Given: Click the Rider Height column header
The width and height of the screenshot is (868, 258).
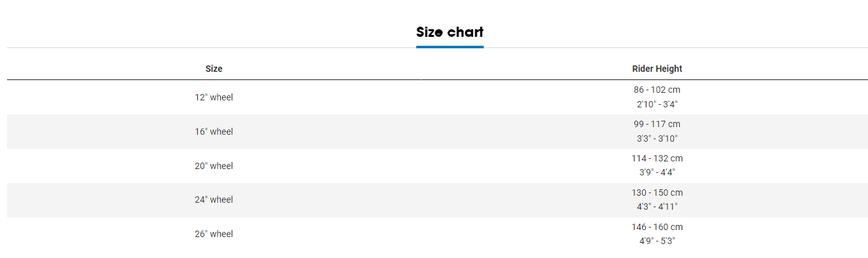Looking at the screenshot, I should pyautogui.click(x=657, y=69).
